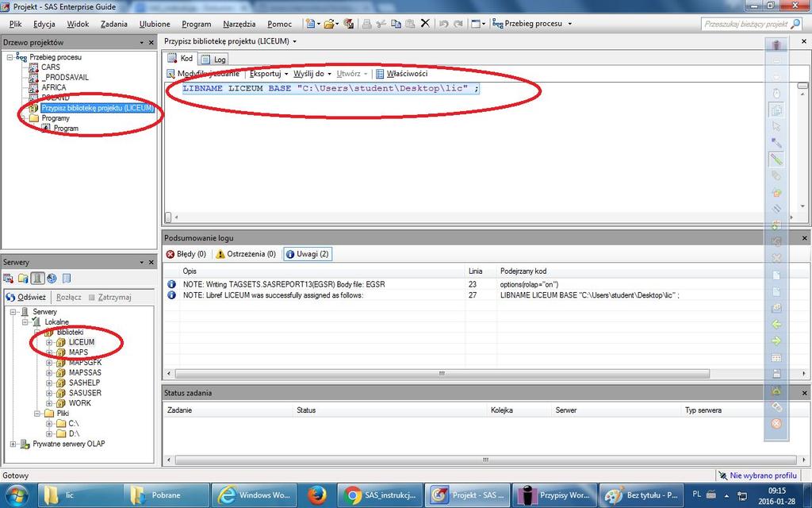812x508 pixels.
Task: Toggle the server list view icon
Action: tap(37, 279)
